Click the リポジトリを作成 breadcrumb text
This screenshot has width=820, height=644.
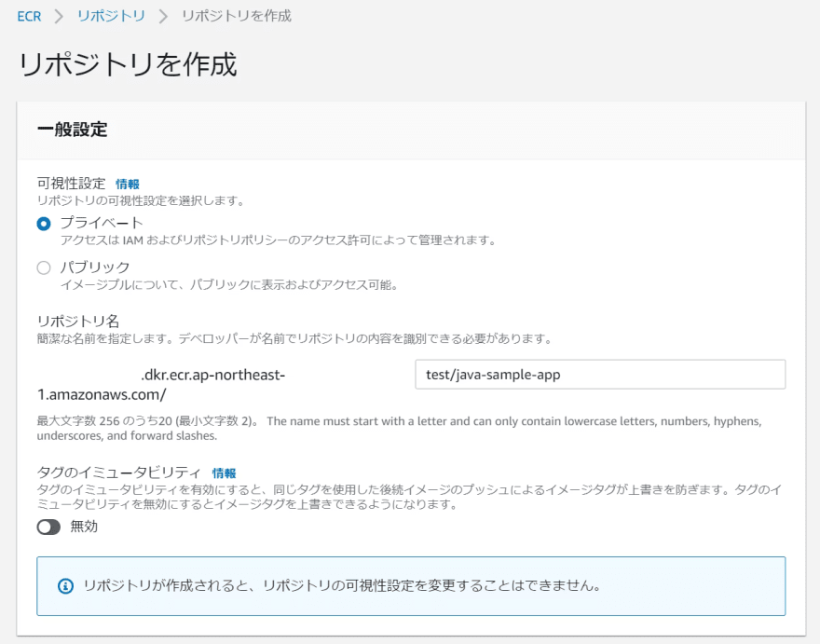click(237, 16)
